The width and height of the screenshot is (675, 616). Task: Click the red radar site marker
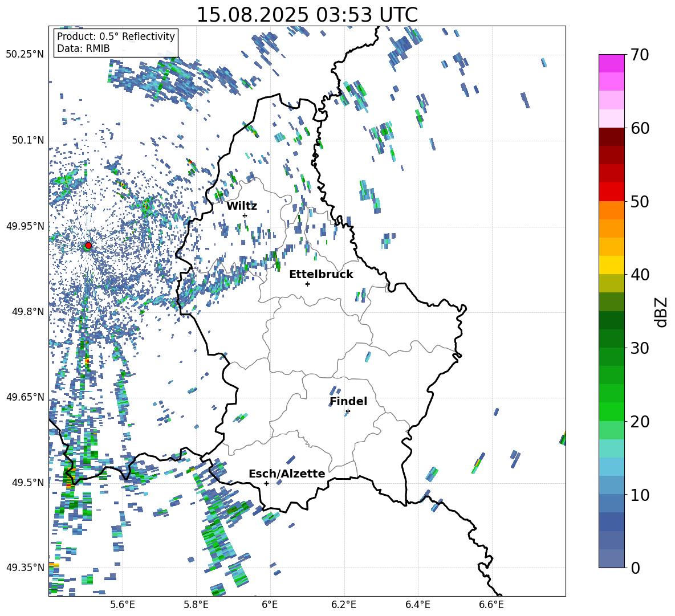88,245
